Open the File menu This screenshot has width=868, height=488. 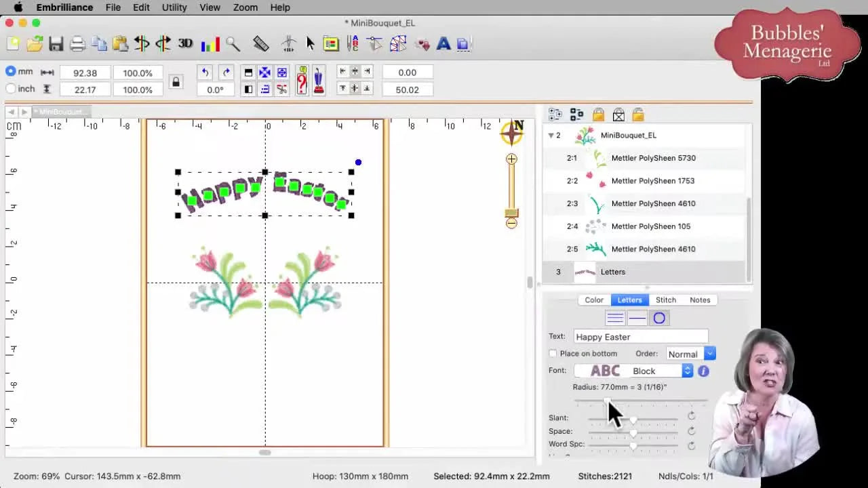click(113, 7)
